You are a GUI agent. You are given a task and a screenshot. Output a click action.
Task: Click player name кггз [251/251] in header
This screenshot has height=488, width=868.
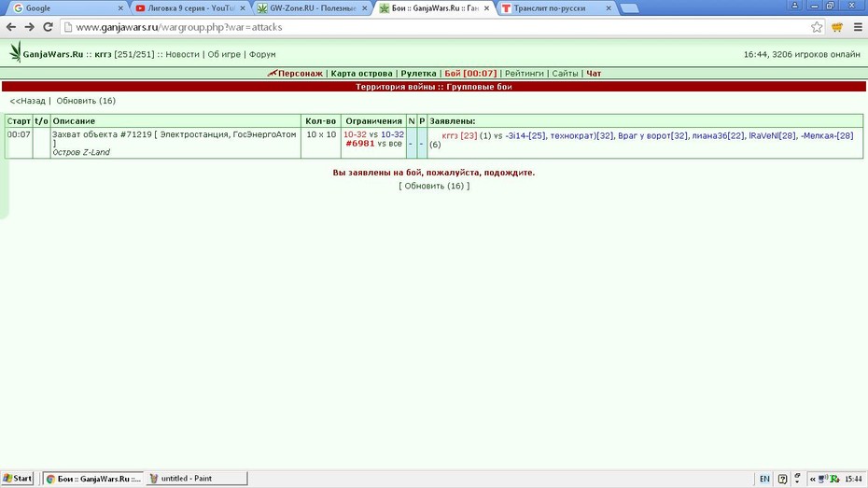tap(124, 54)
